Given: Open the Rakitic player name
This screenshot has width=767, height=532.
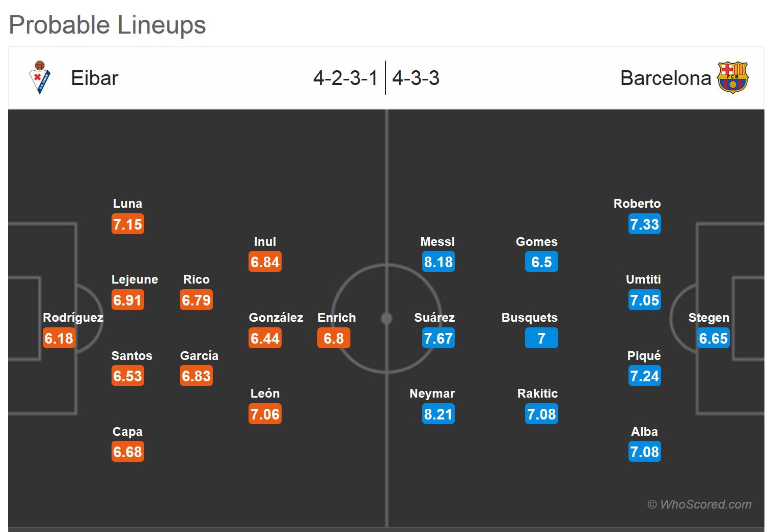Looking at the screenshot, I should pos(537,394).
